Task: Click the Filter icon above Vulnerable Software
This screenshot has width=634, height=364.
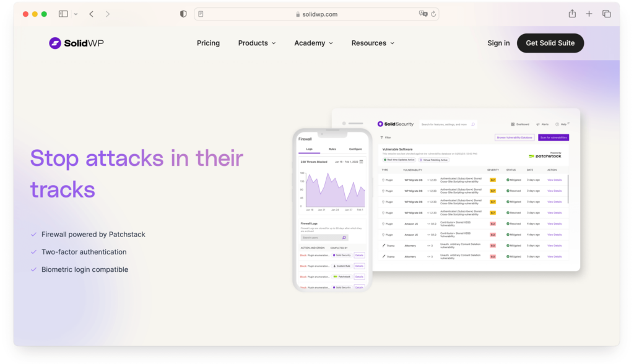Action: (381, 137)
